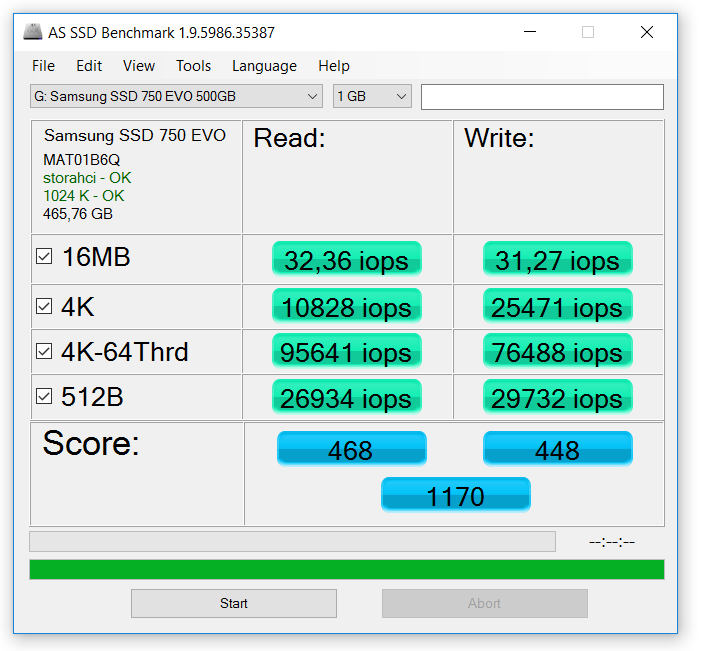Click the disabled Abort button
The height and width of the screenshot is (651, 701).
485,603
